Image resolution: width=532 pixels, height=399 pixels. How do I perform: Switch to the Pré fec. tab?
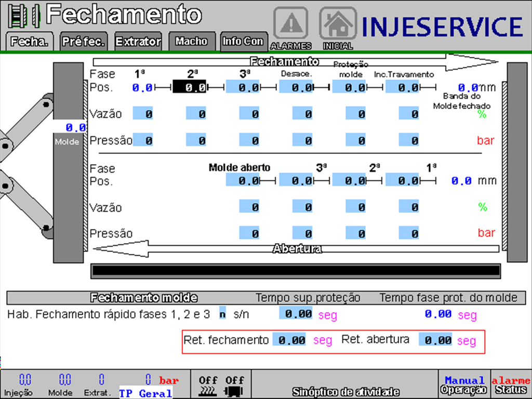[x=83, y=41]
